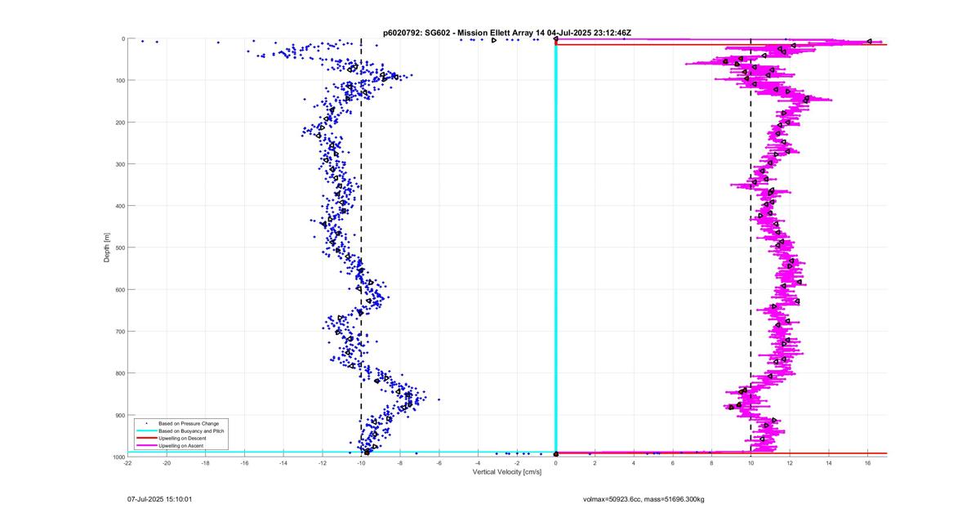Image resolution: width=980 pixels, height=513 pixels.
Task: Click the 'Vertical Velocity [cm/s]' x-axis label
Action: (x=506, y=472)
